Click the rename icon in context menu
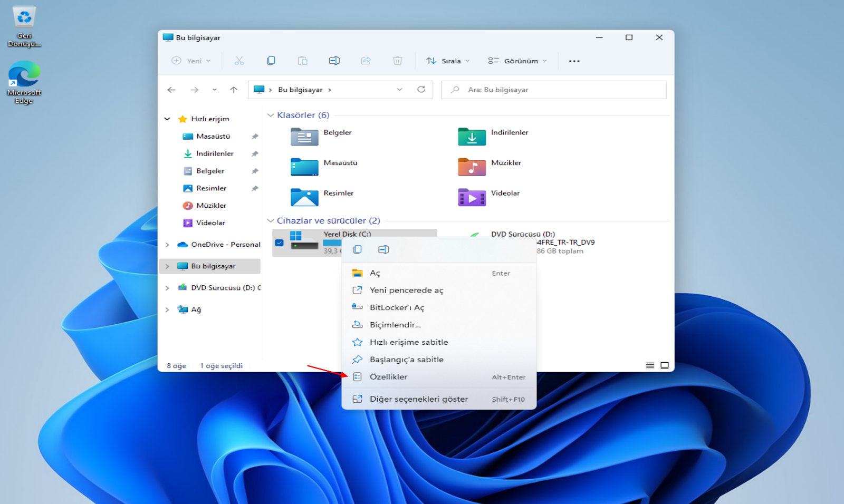 click(x=383, y=249)
